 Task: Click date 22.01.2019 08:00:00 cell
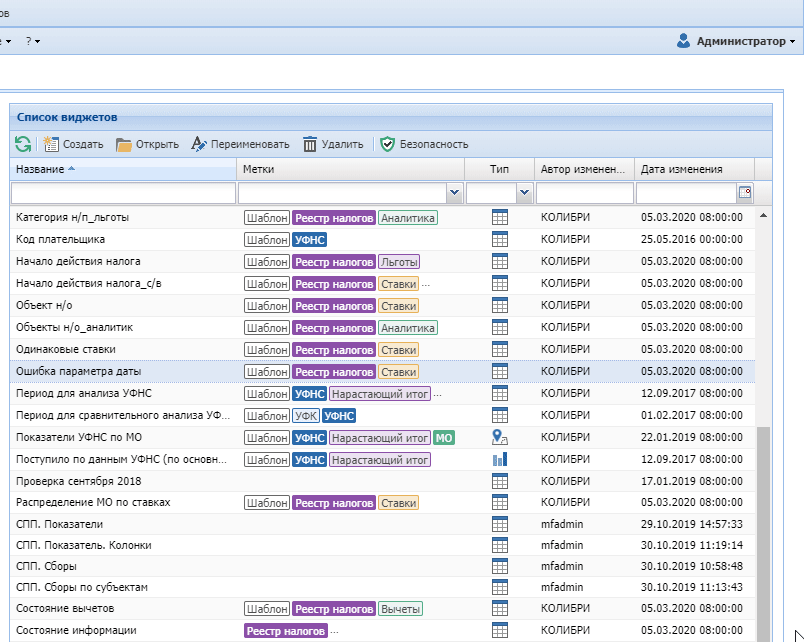(x=692, y=437)
